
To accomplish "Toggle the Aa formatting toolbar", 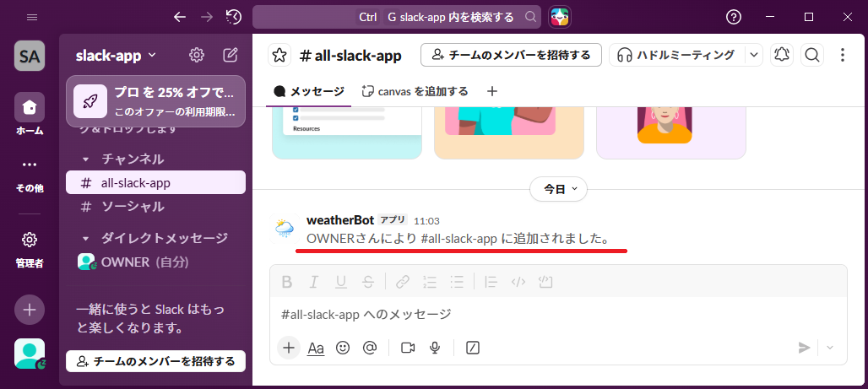I will (x=316, y=348).
